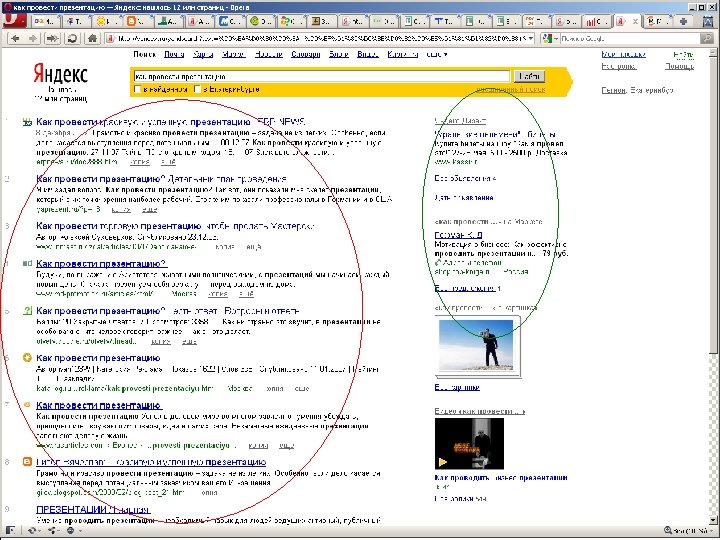The image size is (720, 540).
Task: Open a new tab with plus button
Action: pyautogui.click(x=683, y=21)
